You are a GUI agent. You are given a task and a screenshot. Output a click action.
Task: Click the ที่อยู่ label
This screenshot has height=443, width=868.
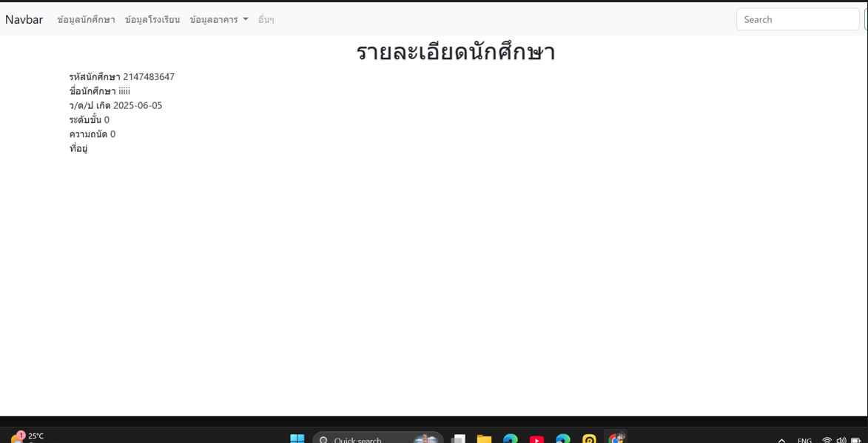click(78, 149)
